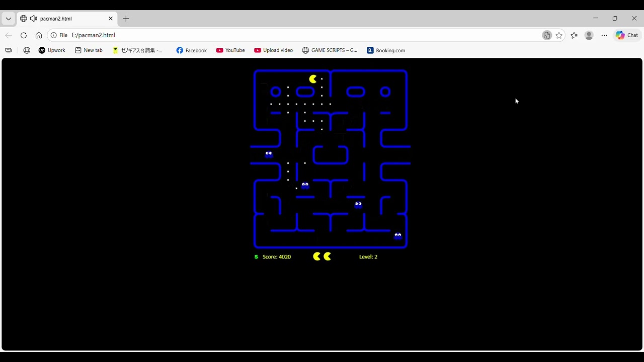
Task: Open the Upload video bookmark
Action: click(273, 50)
